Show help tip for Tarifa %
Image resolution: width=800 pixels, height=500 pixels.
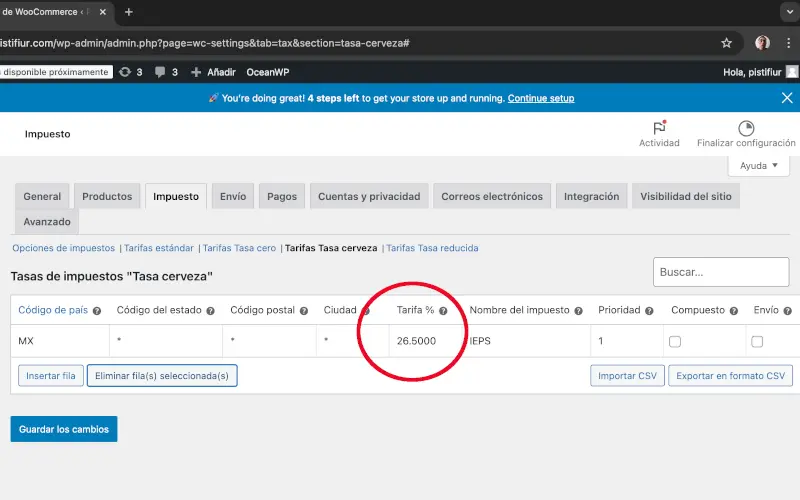[x=443, y=311]
